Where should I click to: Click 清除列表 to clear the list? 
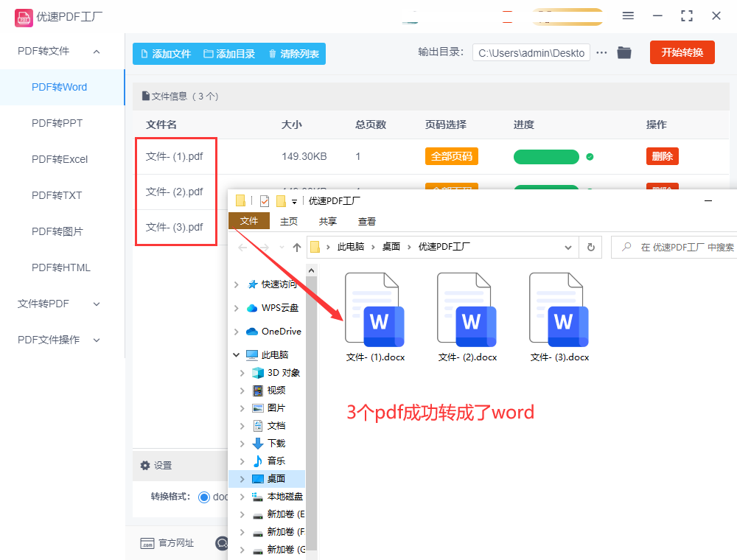[x=294, y=54]
